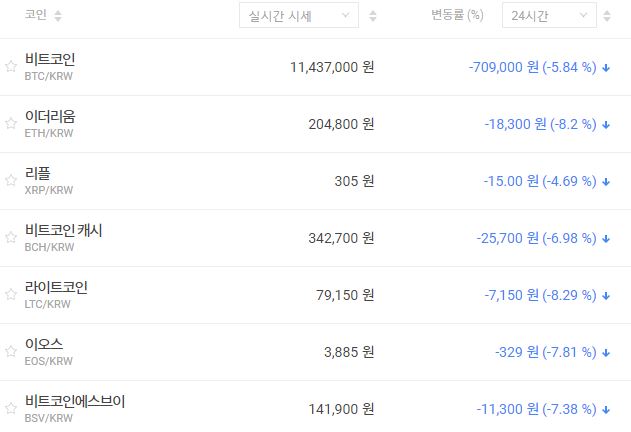Sort prices using arrows beside 실시간 시세
Image resolution: width=631 pixels, height=432 pixels.
pyautogui.click(x=373, y=16)
